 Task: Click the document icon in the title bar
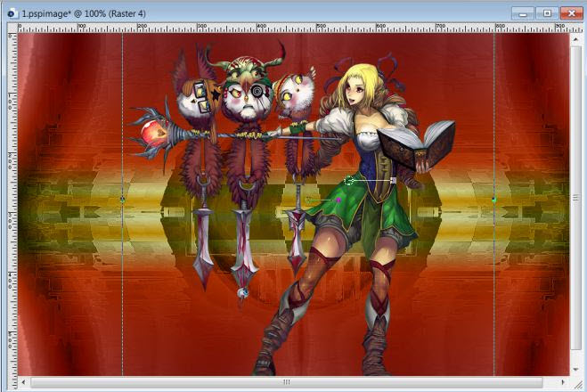point(12,14)
